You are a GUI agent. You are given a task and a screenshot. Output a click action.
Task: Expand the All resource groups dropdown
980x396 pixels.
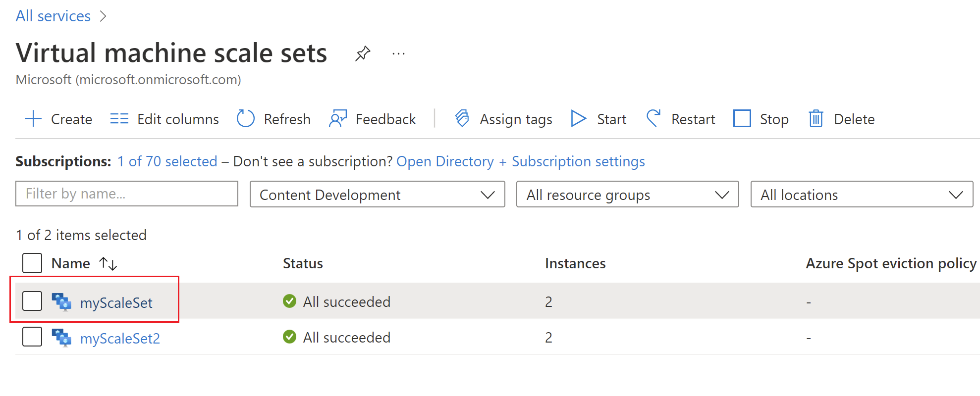point(627,195)
